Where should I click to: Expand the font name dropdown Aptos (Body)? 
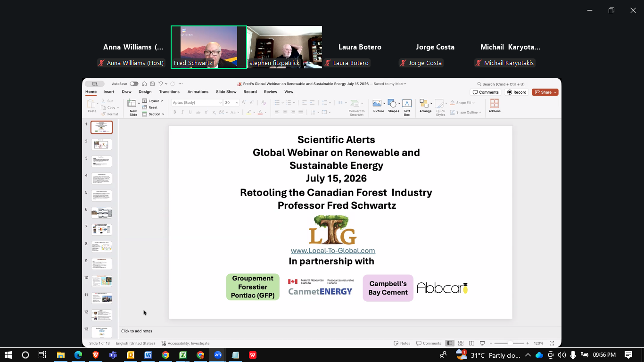220,103
